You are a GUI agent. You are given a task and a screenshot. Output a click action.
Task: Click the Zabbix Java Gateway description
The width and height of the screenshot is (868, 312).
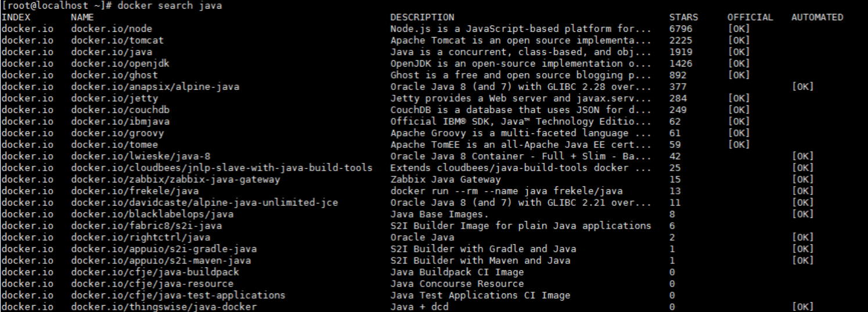click(445, 179)
